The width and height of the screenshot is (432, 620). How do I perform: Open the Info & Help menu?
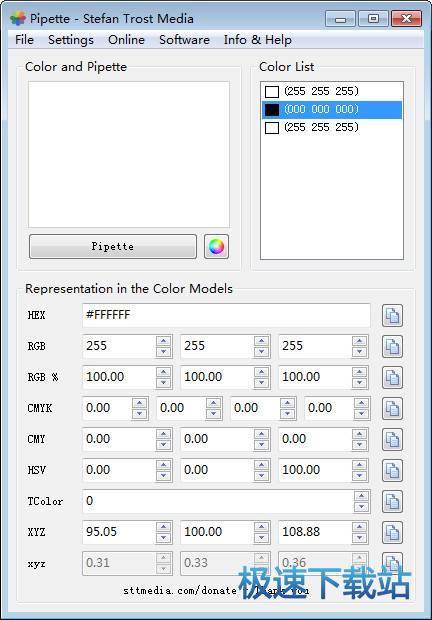click(258, 40)
